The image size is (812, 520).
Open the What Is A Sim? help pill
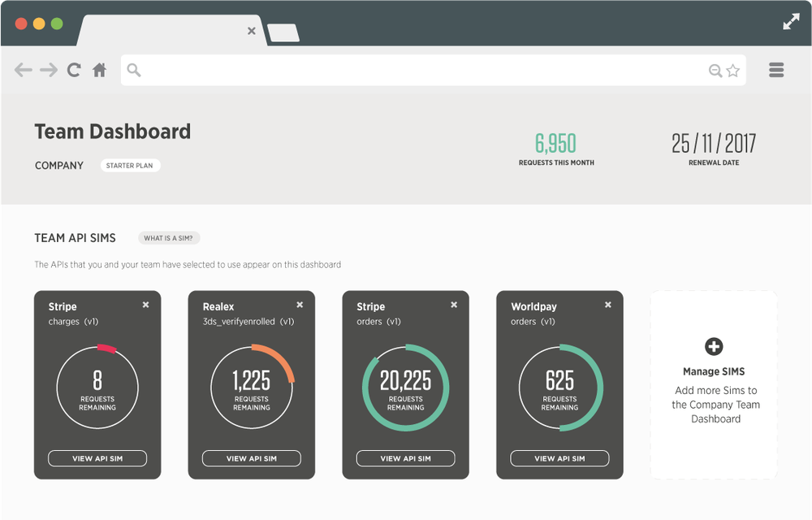tap(169, 238)
